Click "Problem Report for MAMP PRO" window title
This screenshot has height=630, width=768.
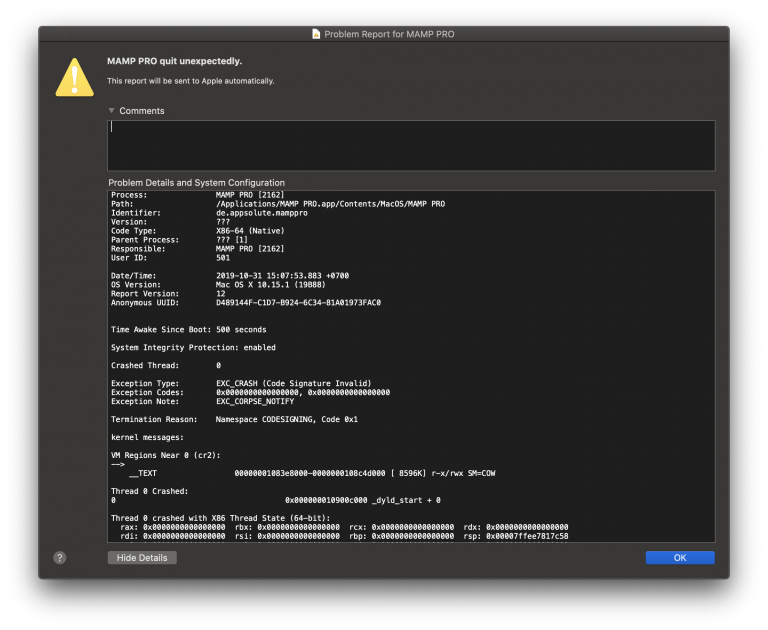(x=389, y=34)
